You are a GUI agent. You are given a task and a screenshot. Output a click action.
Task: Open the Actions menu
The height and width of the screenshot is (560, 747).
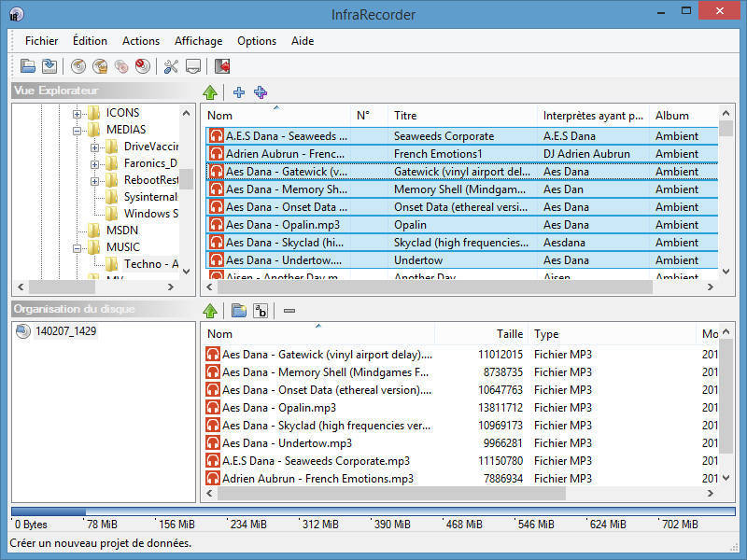141,41
